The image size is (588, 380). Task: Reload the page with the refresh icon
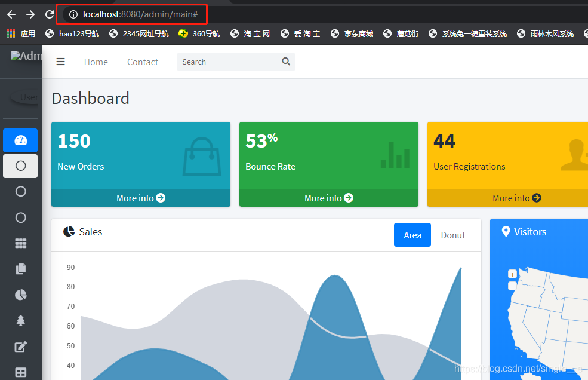pyautogui.click(x=50, y=14)
